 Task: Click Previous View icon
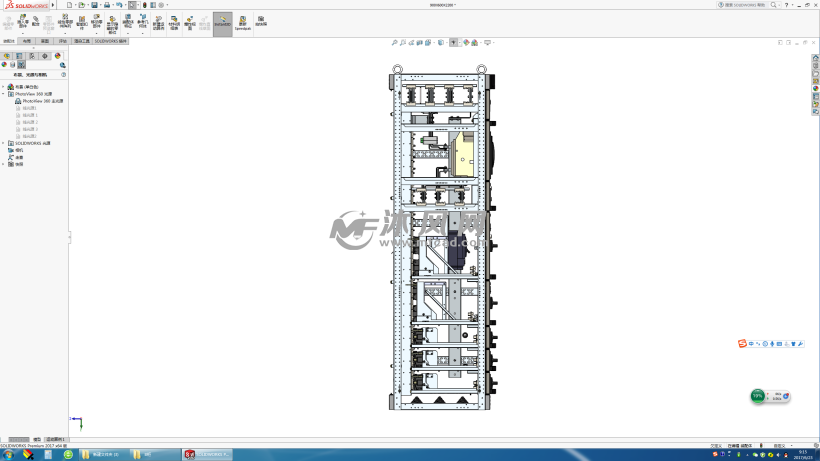[411, 42]
